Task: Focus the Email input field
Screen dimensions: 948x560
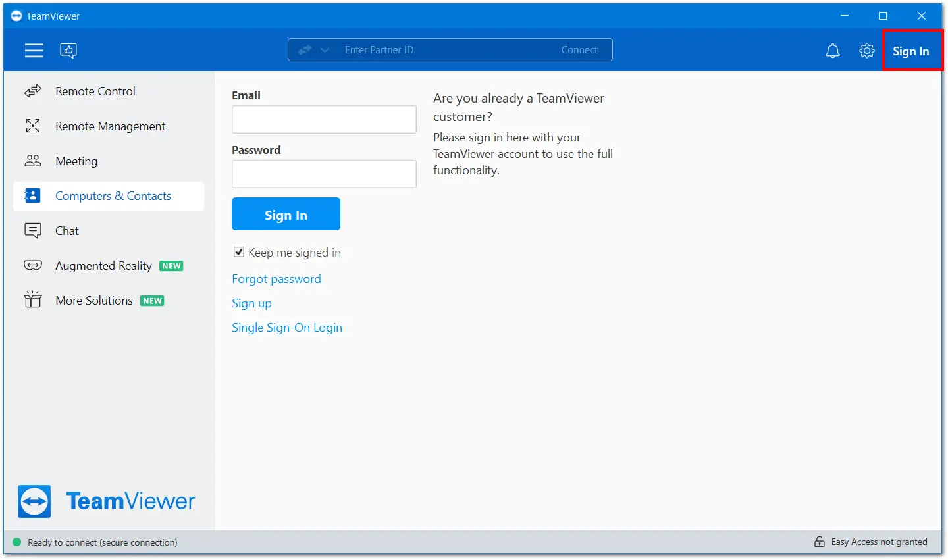Action: (x=324, y=119)
